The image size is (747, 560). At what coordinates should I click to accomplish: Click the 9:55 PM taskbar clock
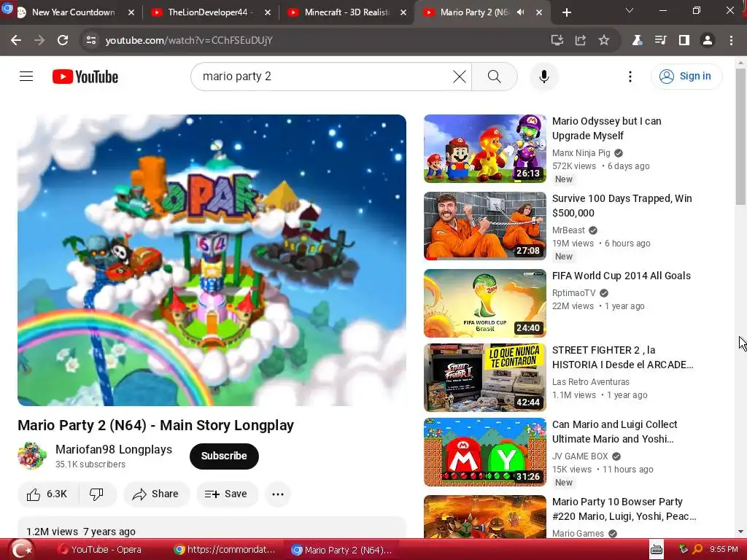pyautogui.click(x=723, y=550)
